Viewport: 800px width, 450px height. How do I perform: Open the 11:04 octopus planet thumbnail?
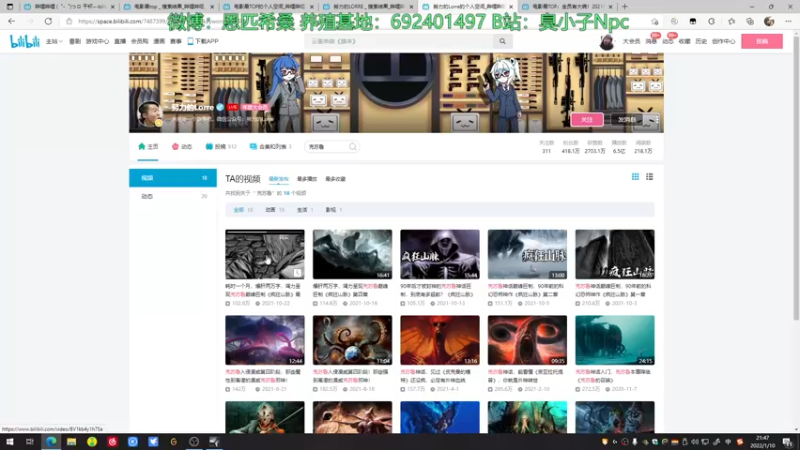[353, 340]
